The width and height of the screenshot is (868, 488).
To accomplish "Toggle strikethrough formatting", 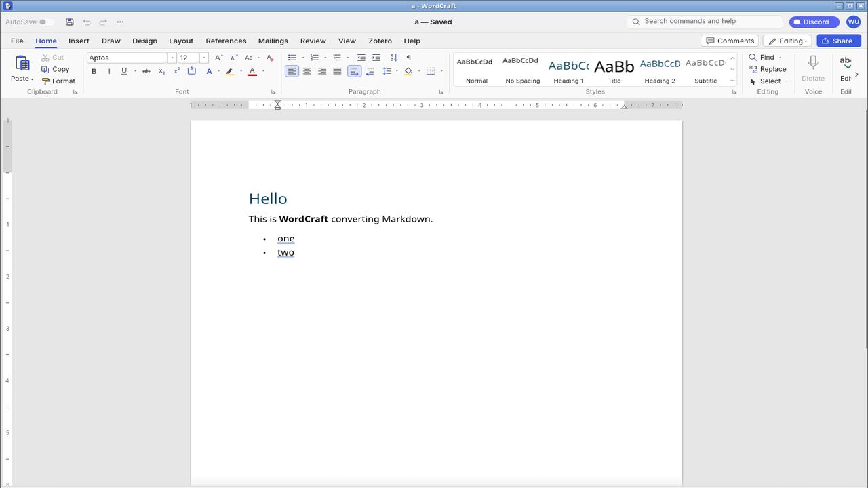I will pyautogui.click(x=146, y=71).
